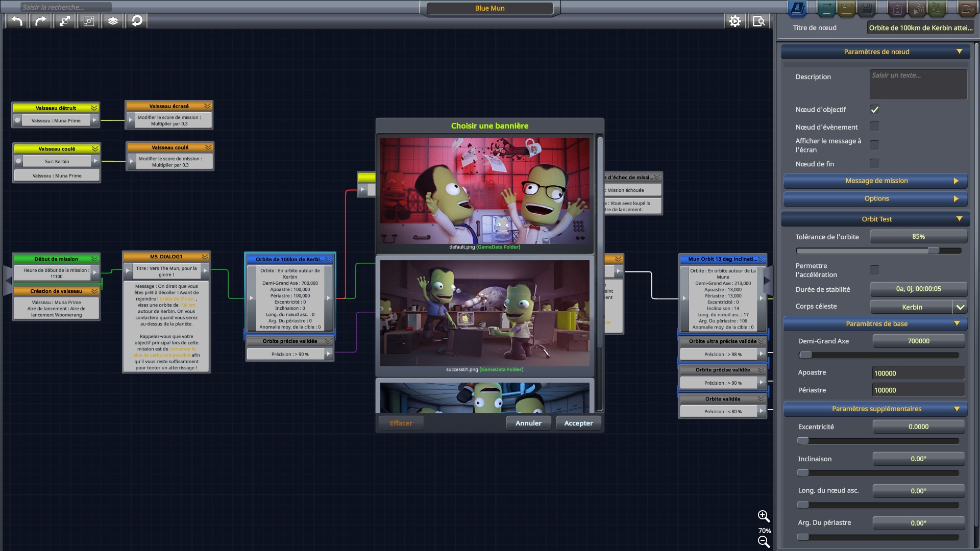Click the fit-to-view frame icon
Screen dimensions: 980x551
[x=89, y=21]
